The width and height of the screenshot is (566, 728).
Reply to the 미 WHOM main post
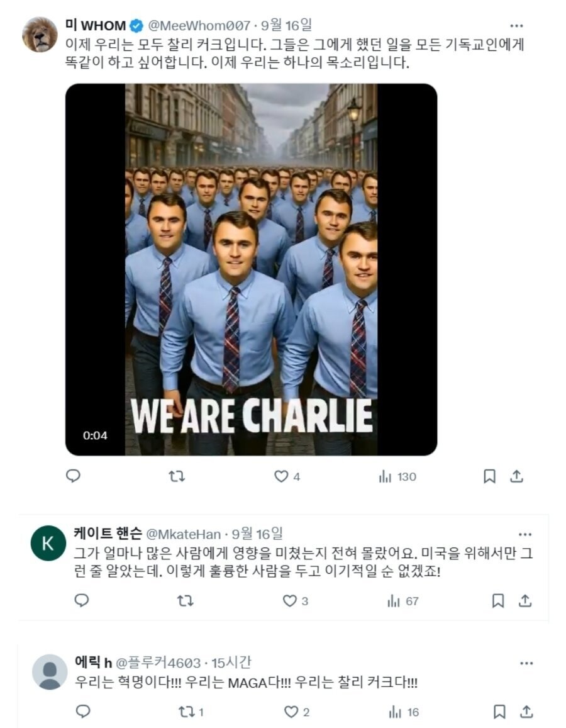point(74,476)
